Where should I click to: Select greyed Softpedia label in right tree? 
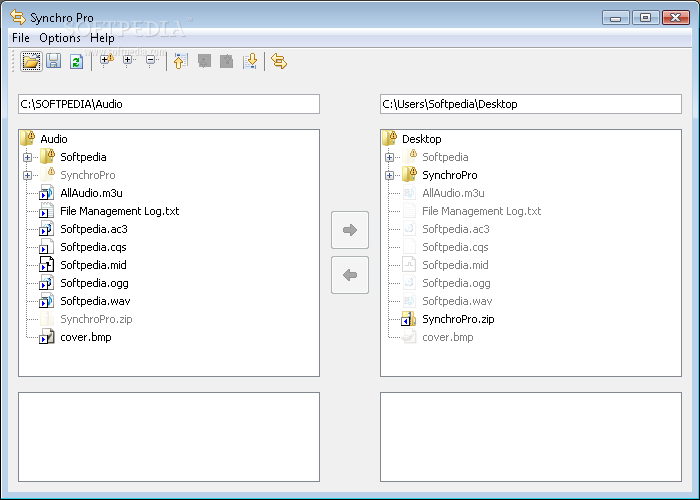click(x=445, y=157)
